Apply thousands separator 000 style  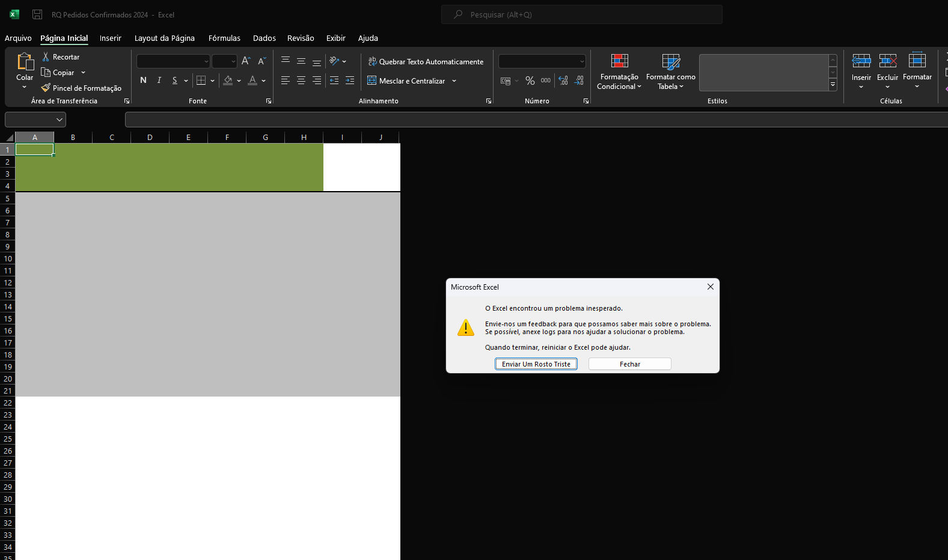tap(546, 81)
